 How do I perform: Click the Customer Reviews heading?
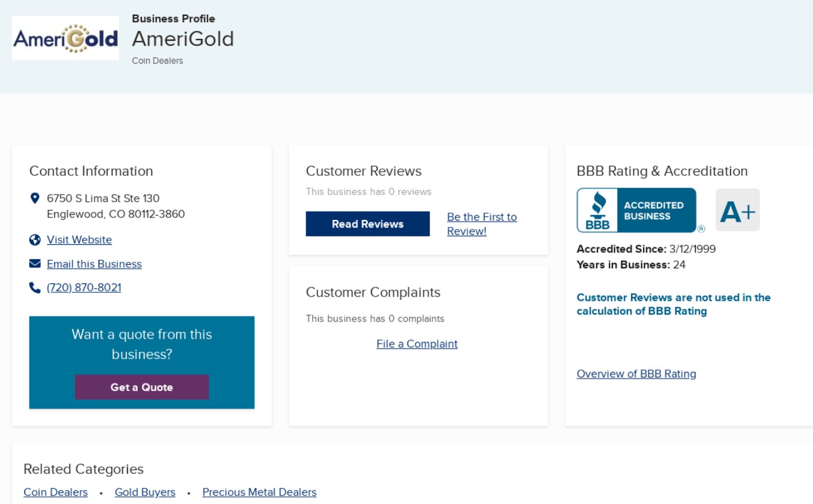click(x=364, y=171)
